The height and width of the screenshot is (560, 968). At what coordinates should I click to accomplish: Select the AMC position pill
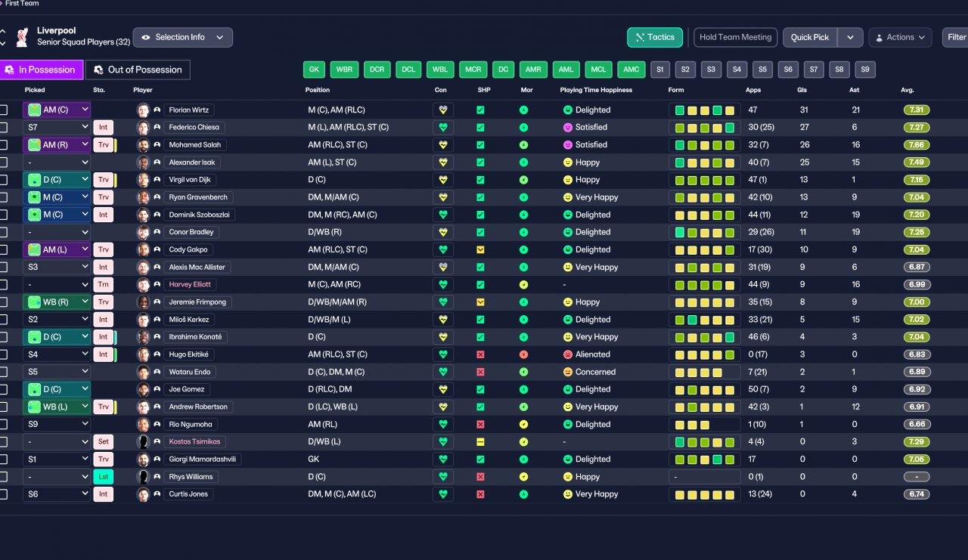coord(631,70)
